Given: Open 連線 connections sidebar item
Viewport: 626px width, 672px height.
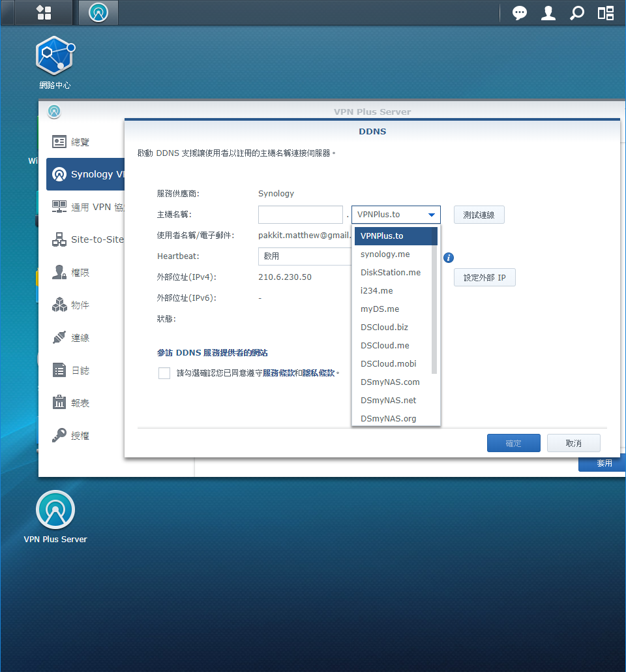Looking at the screenshot, I should coord(85,338).
